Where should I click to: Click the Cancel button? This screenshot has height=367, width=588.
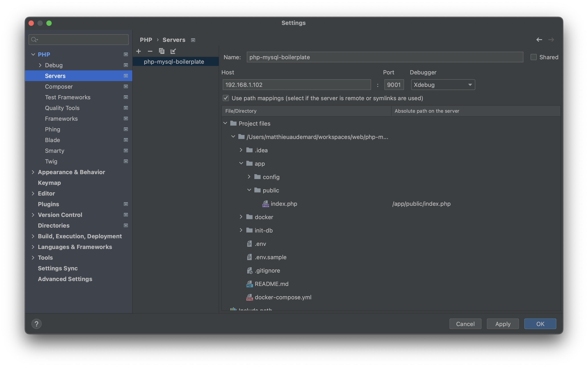[465, 324]
